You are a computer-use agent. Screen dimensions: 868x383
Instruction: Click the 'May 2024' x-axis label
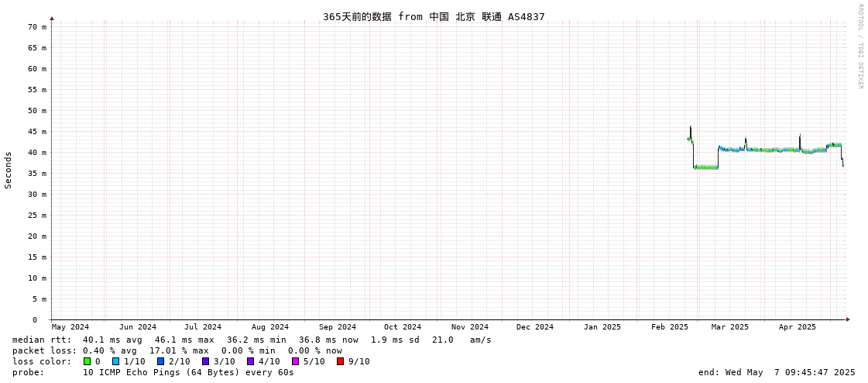(x=70, y=327)
